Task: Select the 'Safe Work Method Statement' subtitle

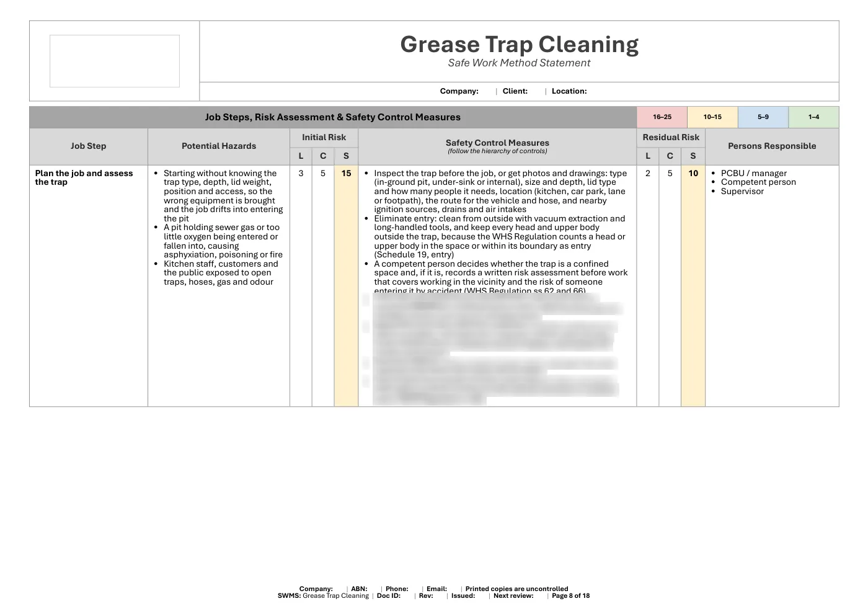Action: [x=519, y=63]
